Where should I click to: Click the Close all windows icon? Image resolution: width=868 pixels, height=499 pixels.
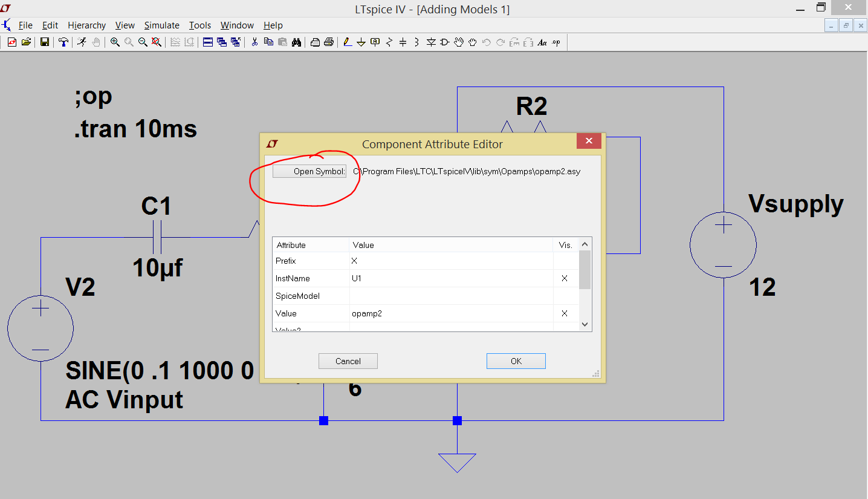[x=236, y=42]
